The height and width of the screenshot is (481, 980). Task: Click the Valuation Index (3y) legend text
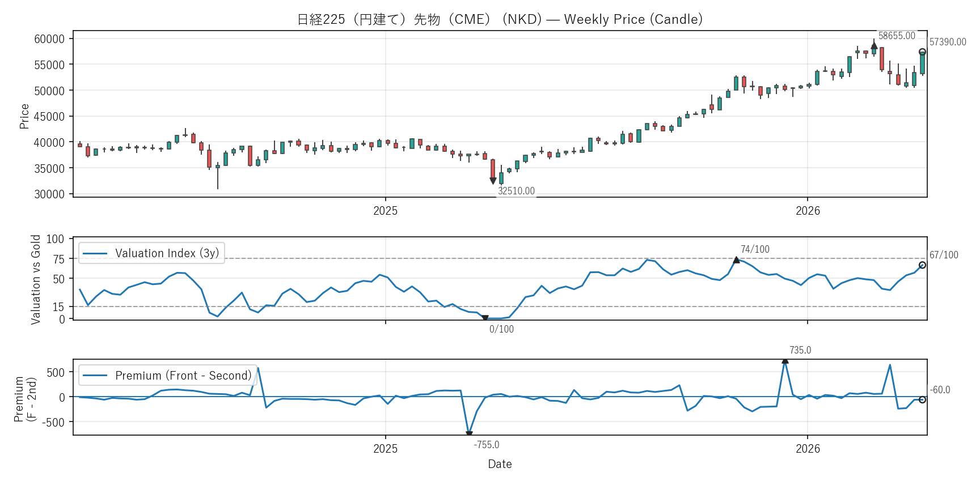pyautogui.click(x=167, y=253)
